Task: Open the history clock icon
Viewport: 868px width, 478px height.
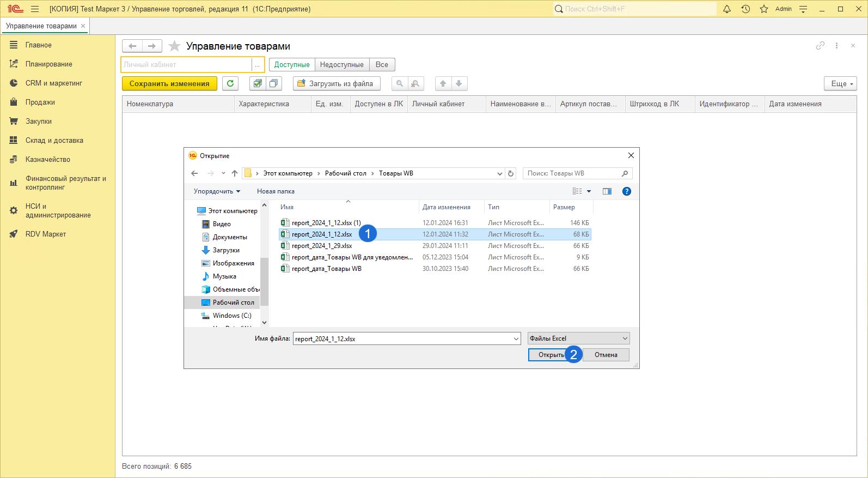Action: (745, 9)
